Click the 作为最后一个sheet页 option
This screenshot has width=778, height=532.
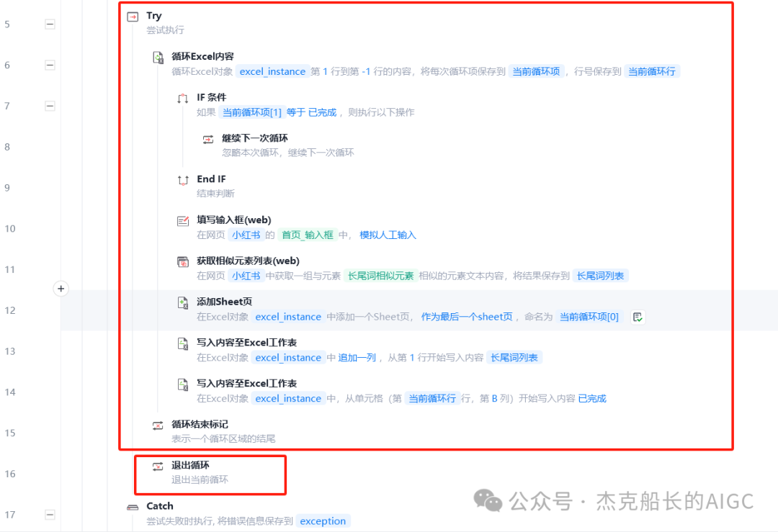[466, 317]
